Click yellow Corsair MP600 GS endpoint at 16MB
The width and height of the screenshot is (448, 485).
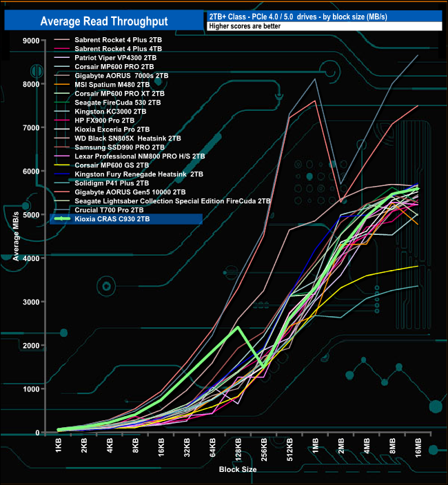(418, 266)
